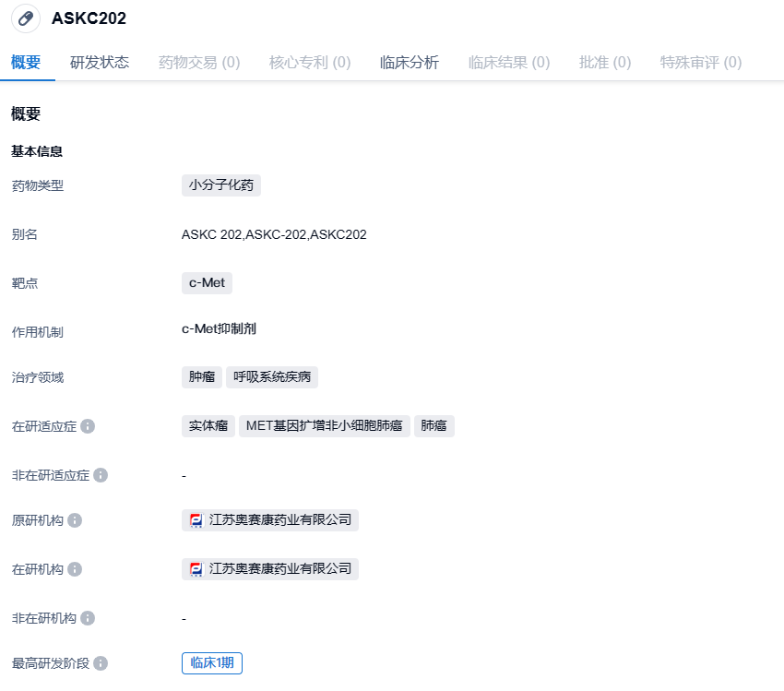784x691 pixels.
Task: Open the 核心专利 (0) tab
Action: (310, 63)
